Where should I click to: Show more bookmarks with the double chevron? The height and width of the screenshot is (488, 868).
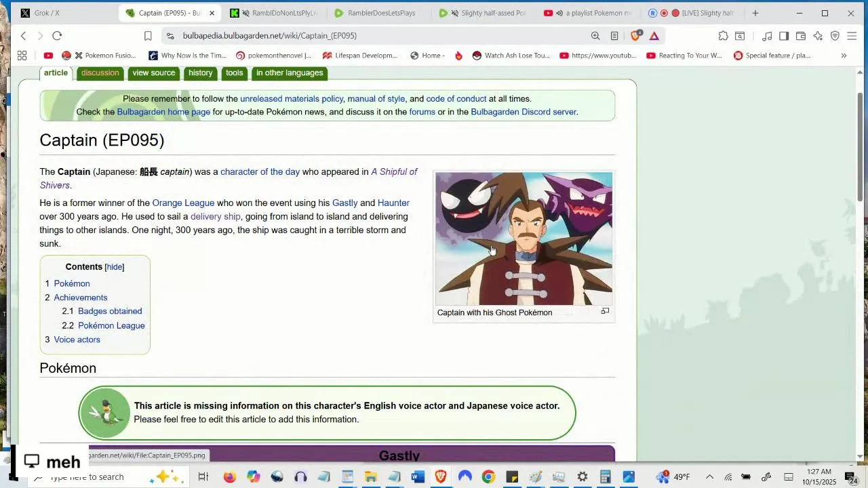[844, 56]
